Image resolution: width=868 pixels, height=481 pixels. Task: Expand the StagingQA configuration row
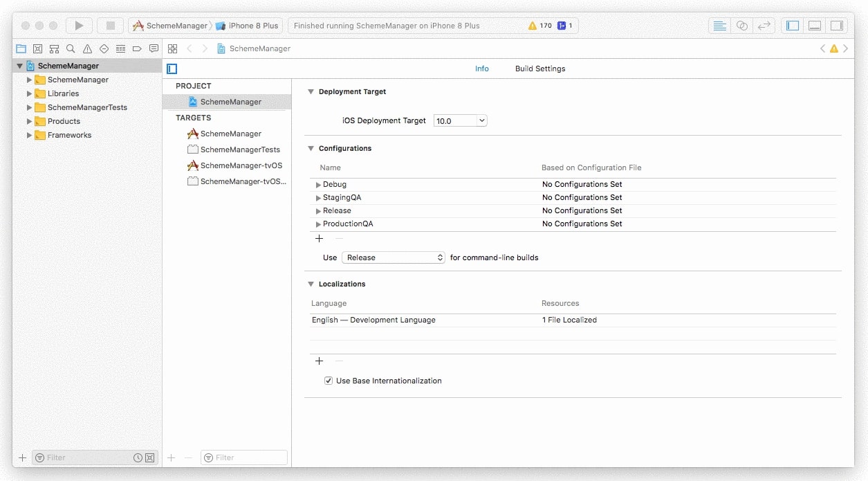(319, 197)
